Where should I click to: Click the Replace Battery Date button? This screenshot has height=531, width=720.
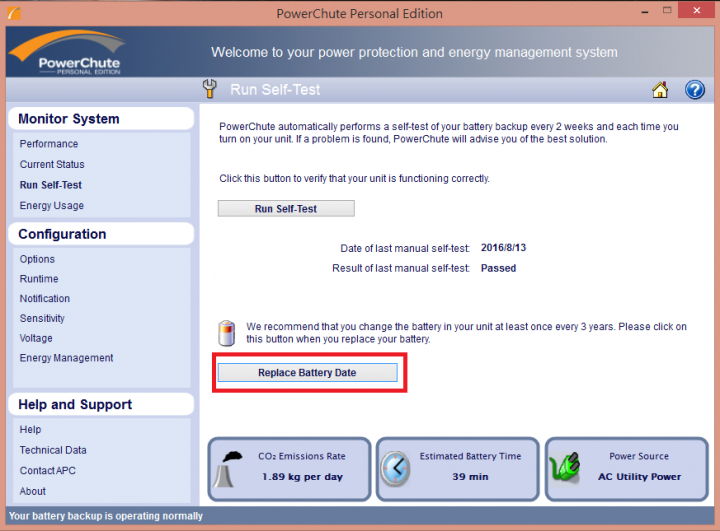pyautogui.click(x=307, y=373)
